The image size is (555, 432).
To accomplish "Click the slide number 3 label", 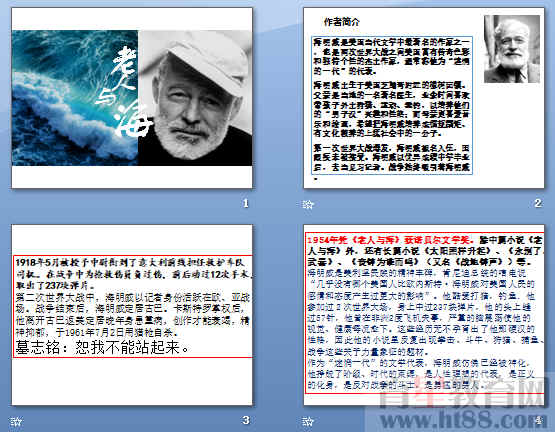I will (246, 420).
